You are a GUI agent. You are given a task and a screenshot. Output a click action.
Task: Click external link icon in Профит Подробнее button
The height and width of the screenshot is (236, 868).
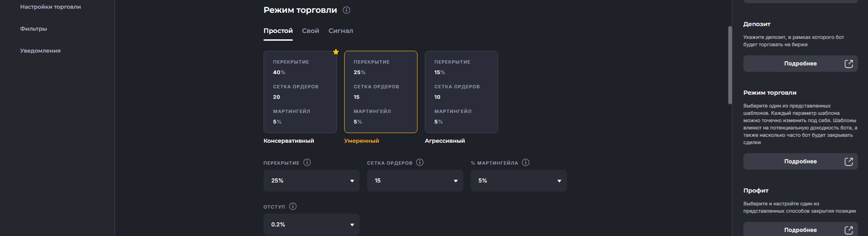pos(849,230)
